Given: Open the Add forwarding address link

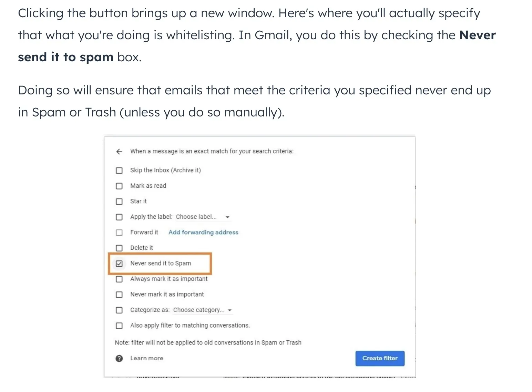Looking at the screenshot, I should point(203,233).
